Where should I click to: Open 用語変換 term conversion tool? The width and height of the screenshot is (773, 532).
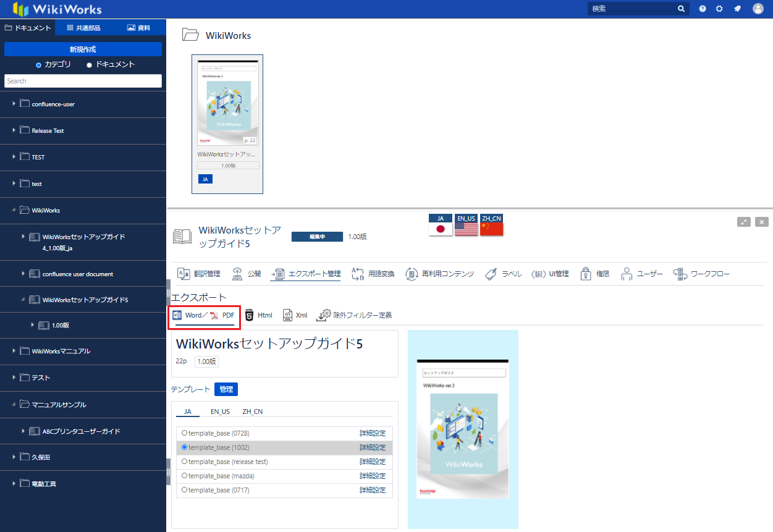point(358,274)
